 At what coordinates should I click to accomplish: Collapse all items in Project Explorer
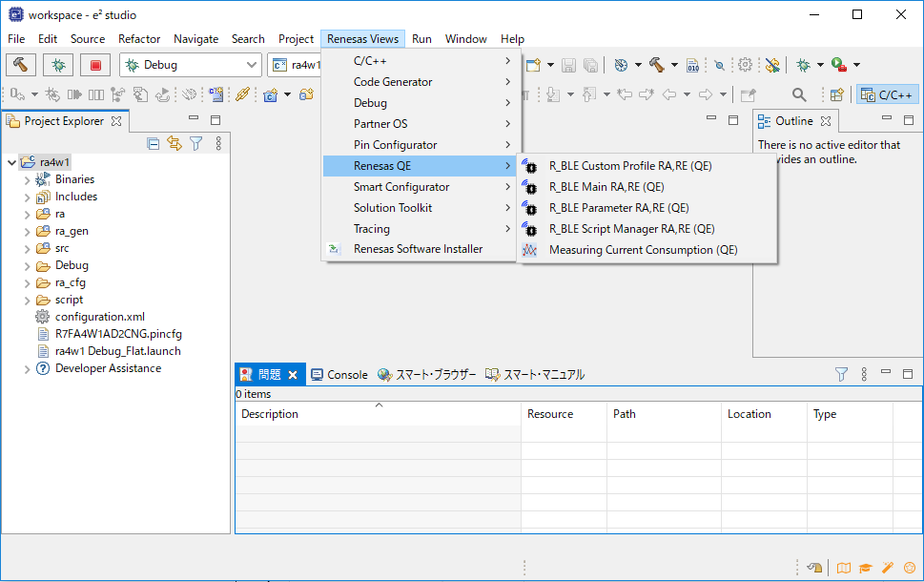(154, 143)
